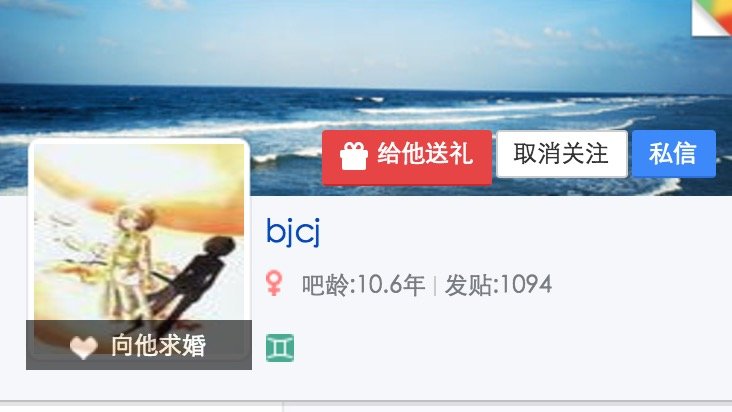Click the green Gemini zodiac badge
Viewport: 732px width, 412px height.
(280, 348)
